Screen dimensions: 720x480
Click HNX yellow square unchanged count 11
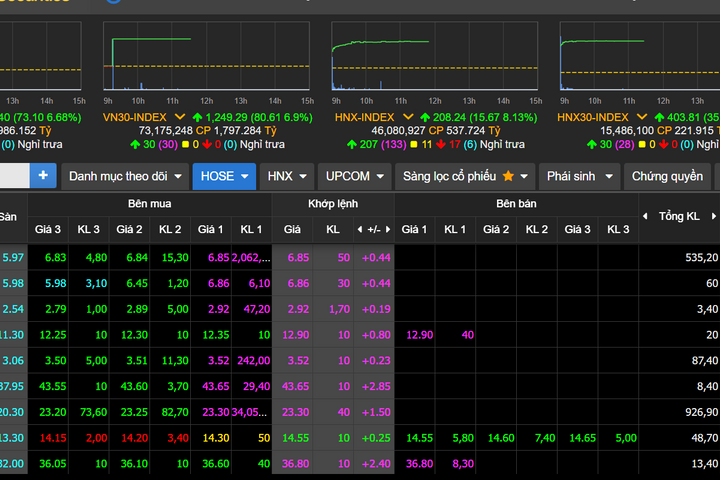pyautogui.click(x=421, y=145)
